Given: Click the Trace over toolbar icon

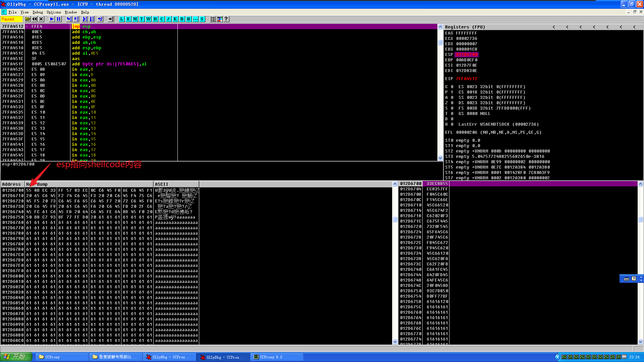Looking at the screenshot, I should click(x=92, y=19).
